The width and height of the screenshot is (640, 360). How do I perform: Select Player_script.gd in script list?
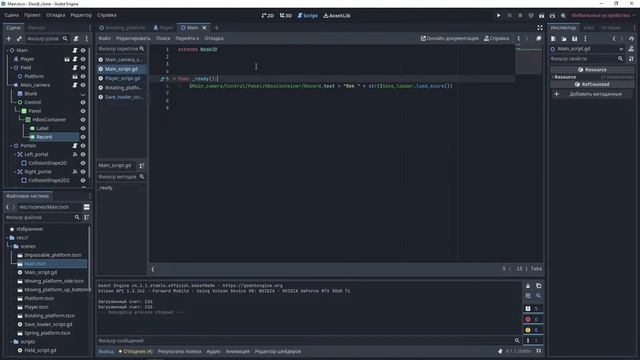(x=122, y=78)
